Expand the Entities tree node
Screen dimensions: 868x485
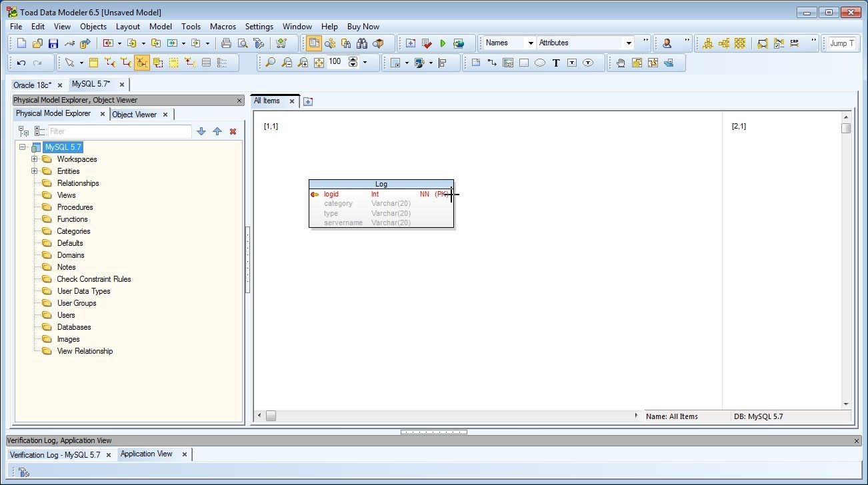pyautogui.click(x=35, y=171)
